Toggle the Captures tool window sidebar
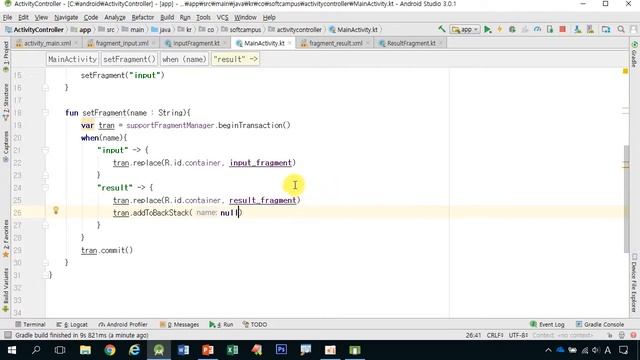640x360 pixels. [5, 146]
